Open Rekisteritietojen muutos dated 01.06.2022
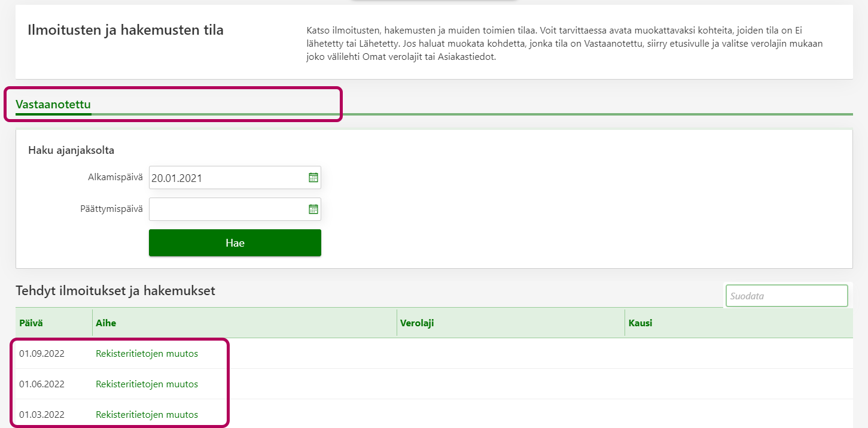 pos(147,384)
